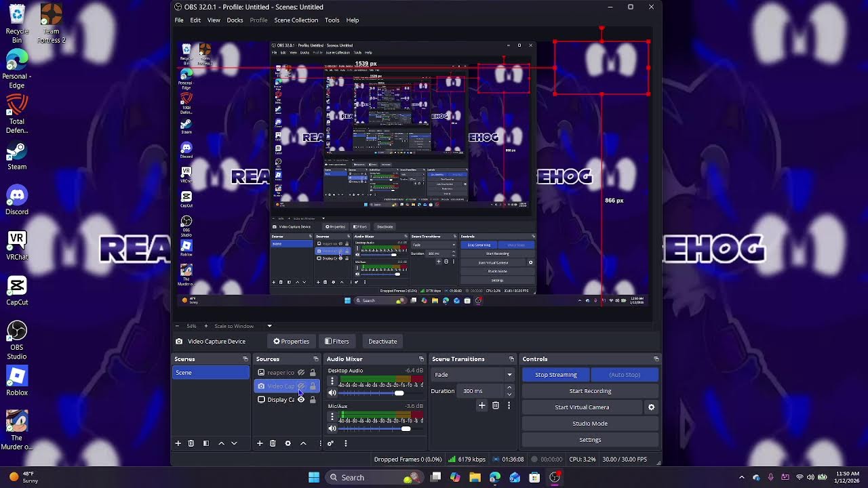Add a configurable scene transition
The image size is (868, 488).
coord(482,405)
